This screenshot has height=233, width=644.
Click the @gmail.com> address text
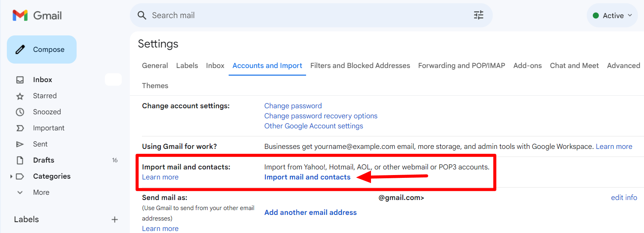tap(401, 198)
